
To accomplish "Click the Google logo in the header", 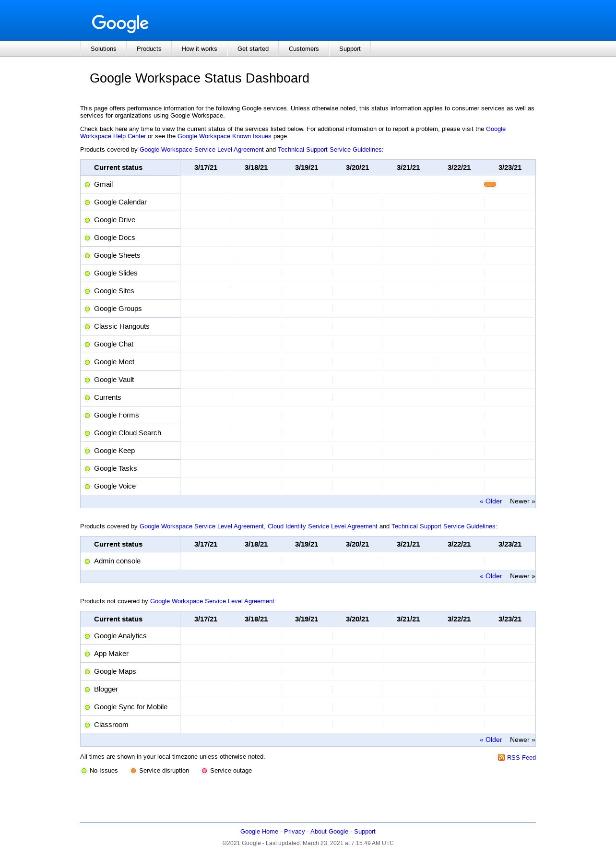I will tap(120, 23).
